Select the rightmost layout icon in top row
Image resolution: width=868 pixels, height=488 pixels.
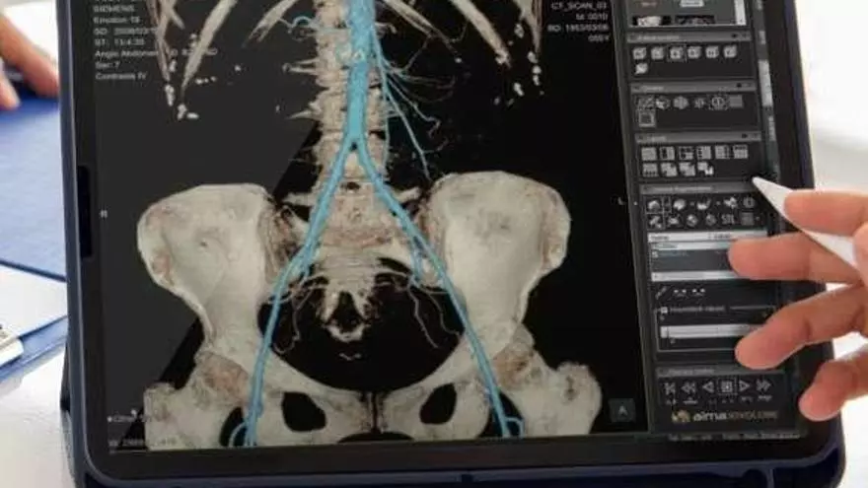point(739,151)
